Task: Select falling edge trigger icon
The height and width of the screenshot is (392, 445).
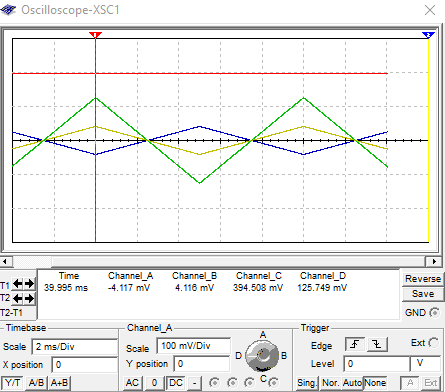Action: (377, 344)
